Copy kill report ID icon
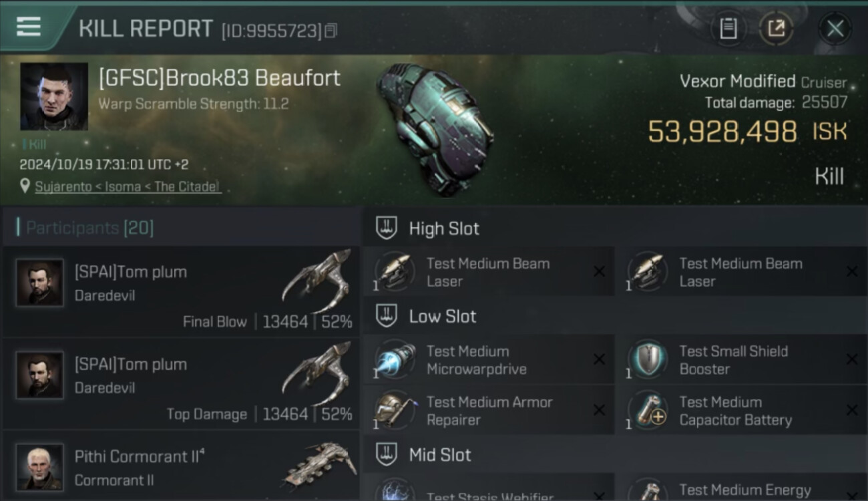 [x=331, y=30]
